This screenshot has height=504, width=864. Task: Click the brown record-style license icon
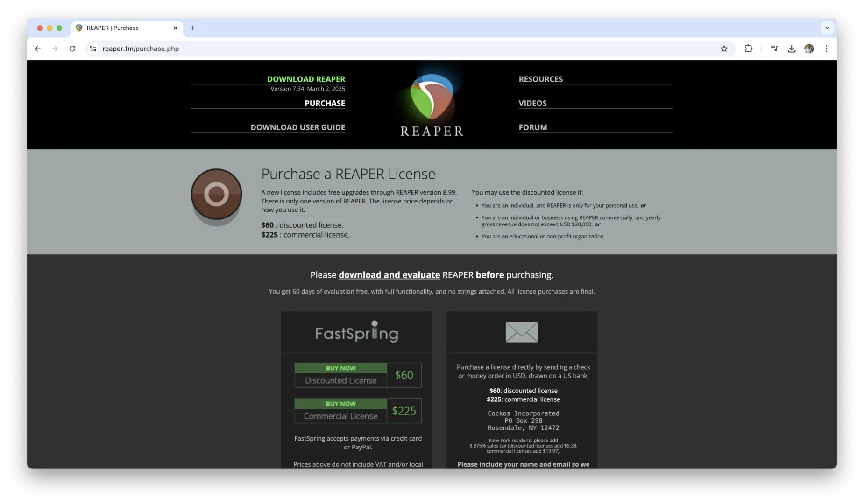[x=216, y=195]
